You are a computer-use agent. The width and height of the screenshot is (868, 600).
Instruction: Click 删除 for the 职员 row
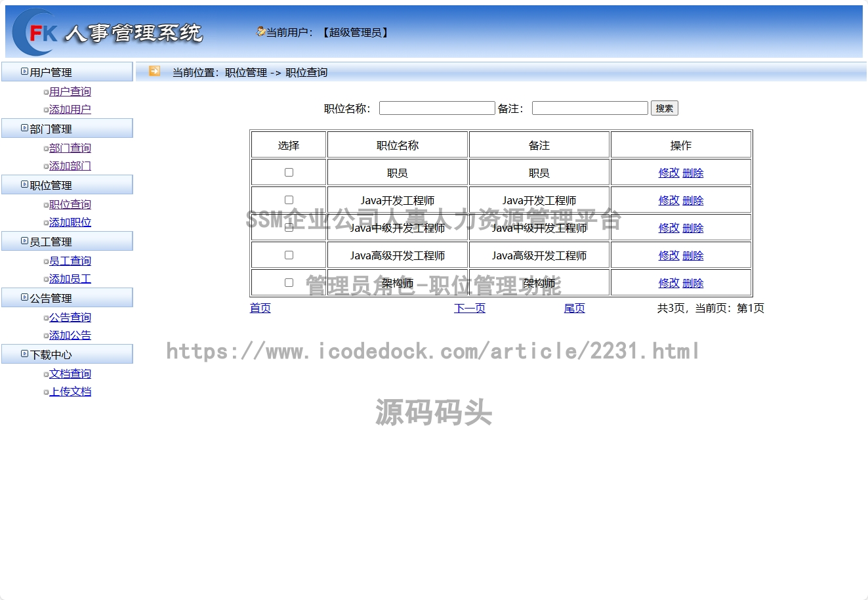693,173
